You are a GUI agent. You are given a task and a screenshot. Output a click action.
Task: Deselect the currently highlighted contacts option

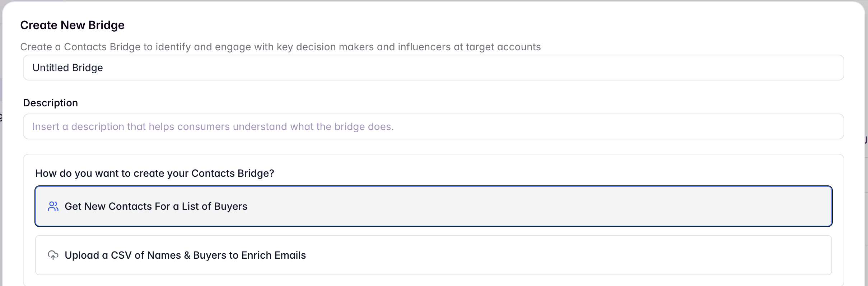click(431, 206)
